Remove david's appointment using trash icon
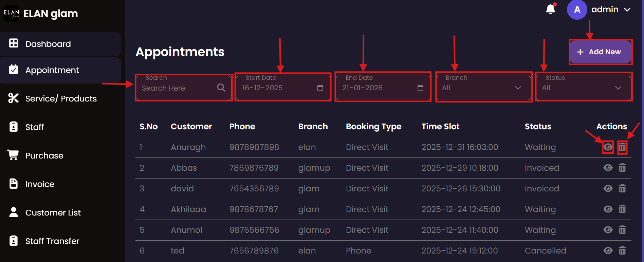Image resolution: width=644 pixels, height=262 pixels. click(622, 188)
